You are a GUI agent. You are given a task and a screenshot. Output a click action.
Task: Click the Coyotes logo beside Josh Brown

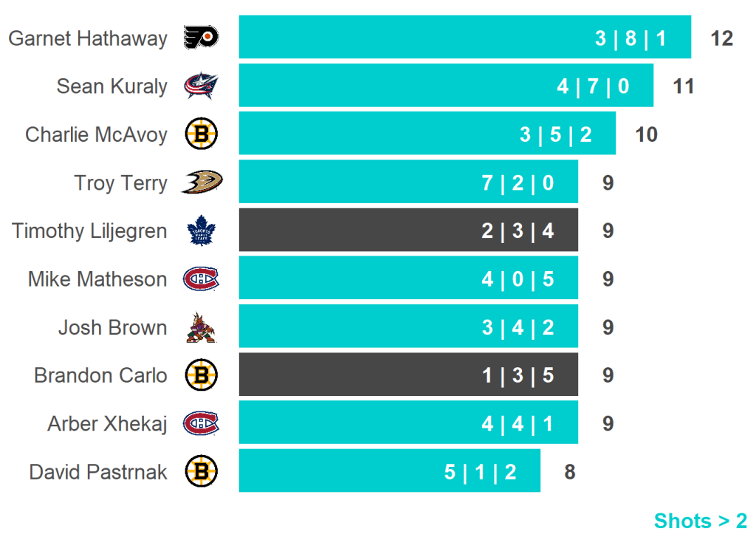point(200,327)
